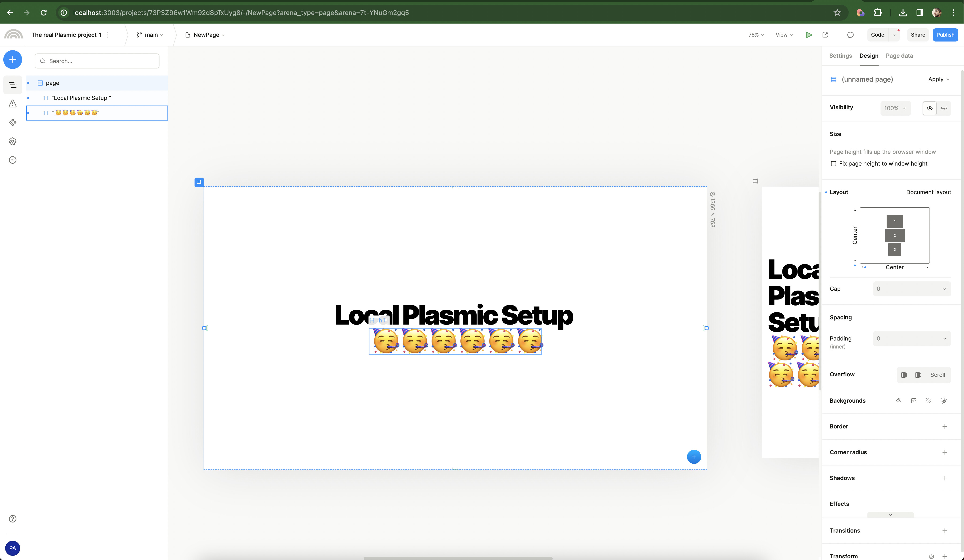The width and height of the screenshot is (964, 560).
Task: Open the outline tree panel icon
Action: point(13,85)
